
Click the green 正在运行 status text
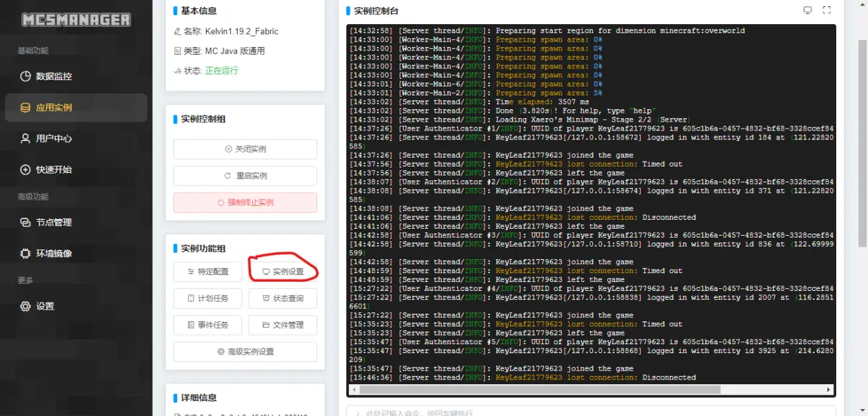(221, 70)
